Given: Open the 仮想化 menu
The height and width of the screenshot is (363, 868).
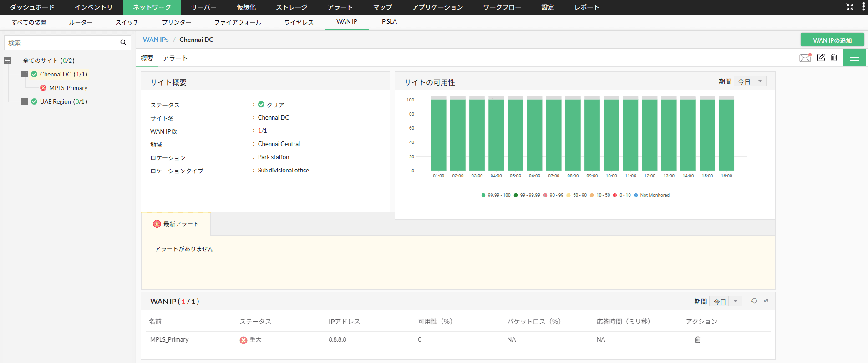Looking at the screenshot, I should click(x=246, y=7).
